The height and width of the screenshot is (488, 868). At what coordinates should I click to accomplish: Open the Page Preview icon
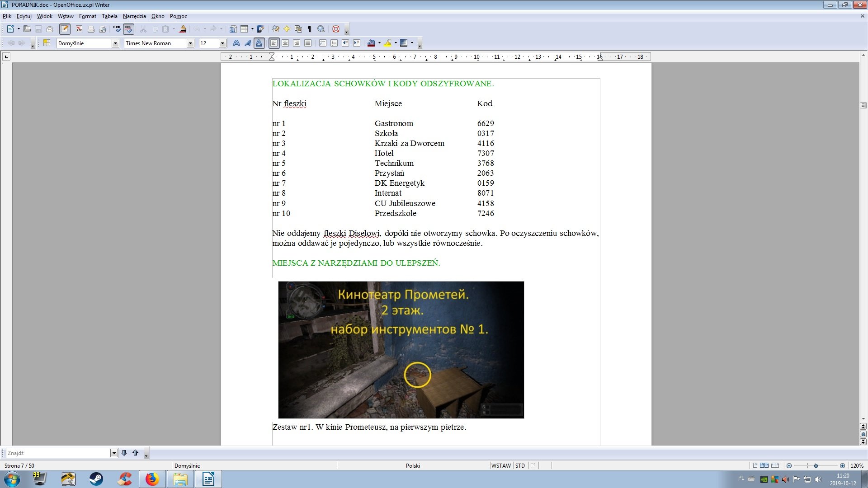click(103, 29)
